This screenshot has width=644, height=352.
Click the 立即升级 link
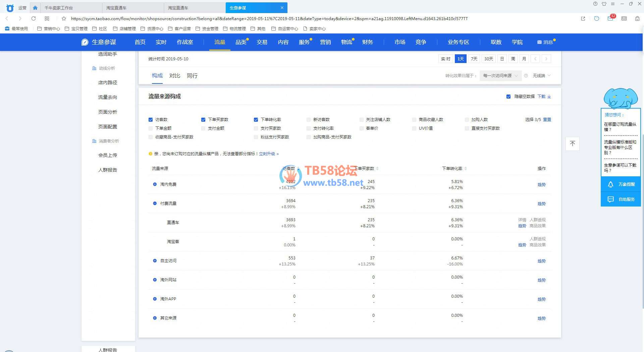[x=269, y=154]
